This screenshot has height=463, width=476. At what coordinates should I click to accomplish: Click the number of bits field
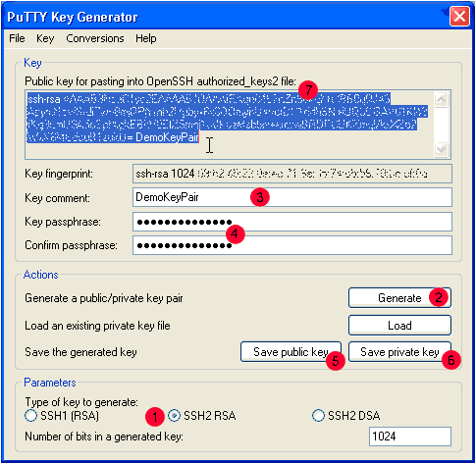[x=410, y=437]
